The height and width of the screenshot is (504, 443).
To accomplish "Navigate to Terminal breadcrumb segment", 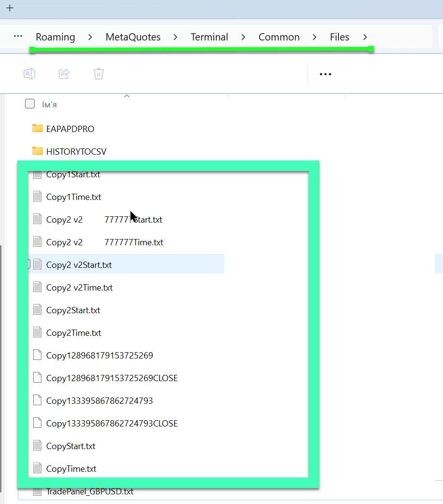I will [x=209, y=37].
